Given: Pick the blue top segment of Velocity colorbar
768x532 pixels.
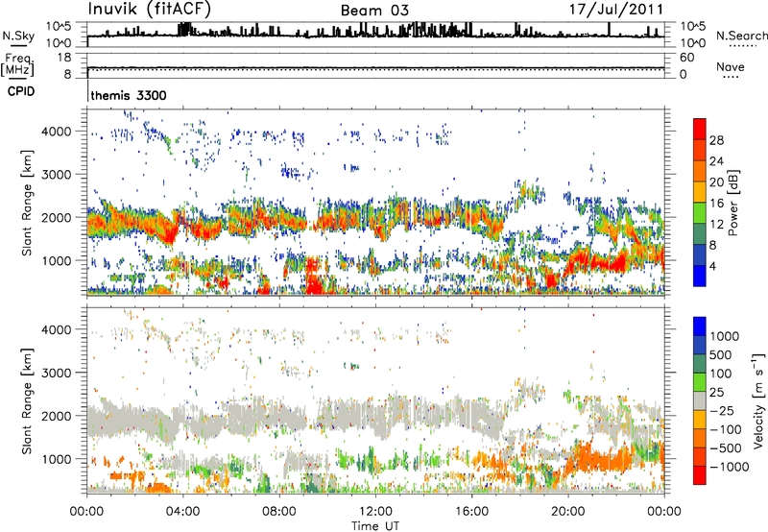Looking at the screenshot, I should [700, 326].
